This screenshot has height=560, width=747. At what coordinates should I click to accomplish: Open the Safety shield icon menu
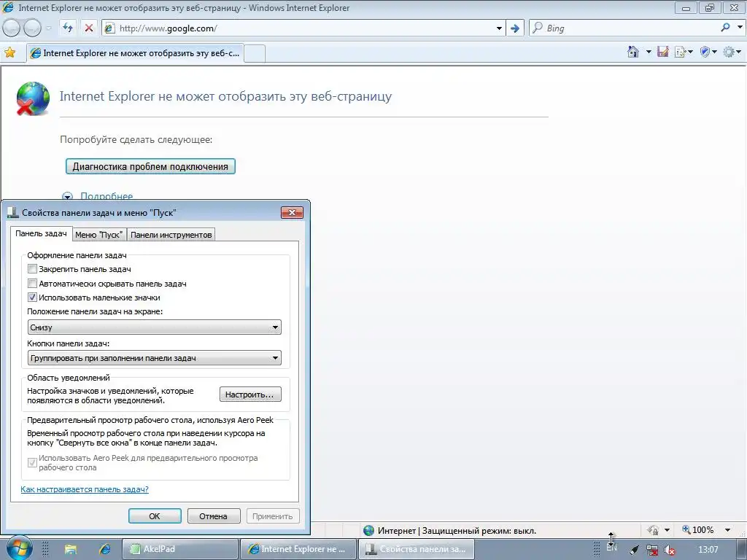[705, 52]
